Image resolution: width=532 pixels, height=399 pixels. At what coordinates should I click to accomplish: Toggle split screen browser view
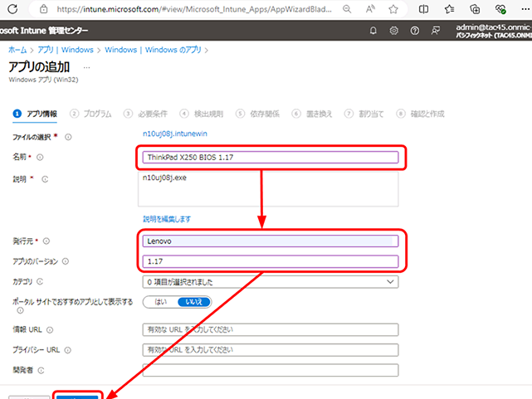coord(423,9)
